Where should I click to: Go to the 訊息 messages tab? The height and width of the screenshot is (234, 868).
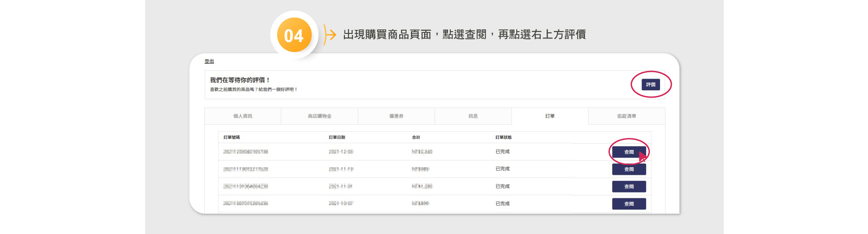pos(473,116)
